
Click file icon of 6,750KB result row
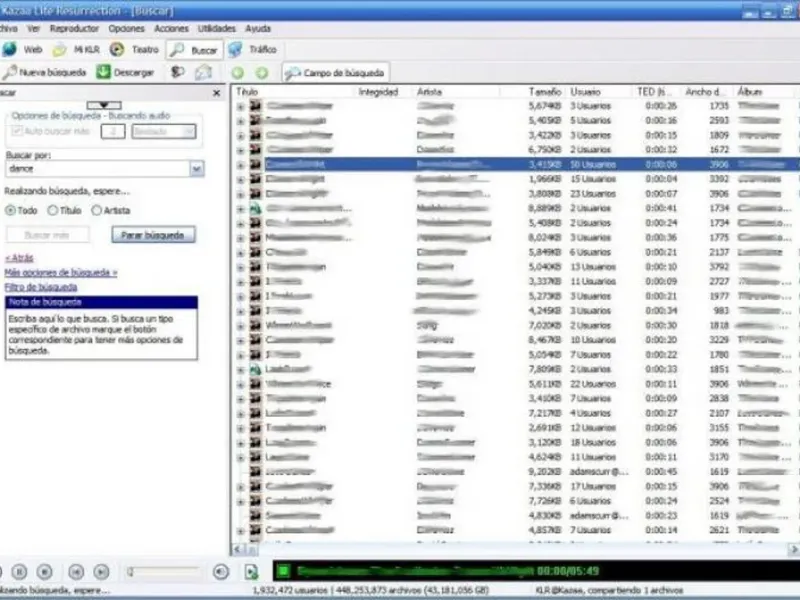(x=255, y=149)
